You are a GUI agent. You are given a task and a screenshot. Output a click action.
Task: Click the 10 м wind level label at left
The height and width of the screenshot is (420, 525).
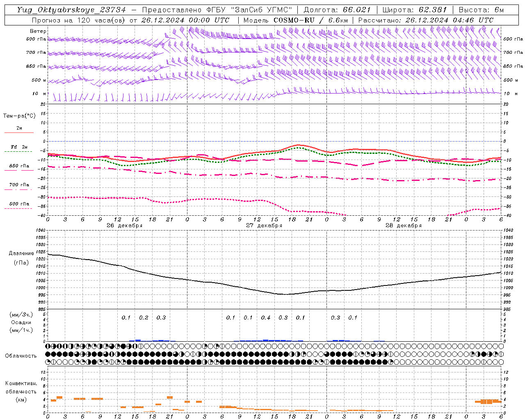[39, 94]
